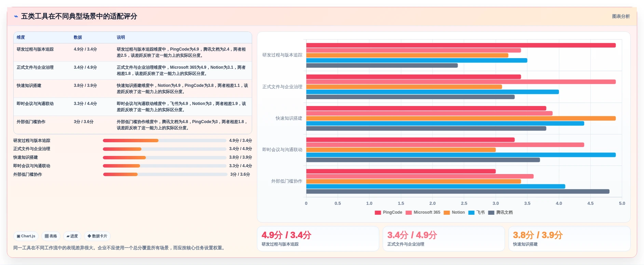Click the 飞书 bar in 即时会议与沟通联动 group
The width and height of the screenshot is (644, 265).
461,155
